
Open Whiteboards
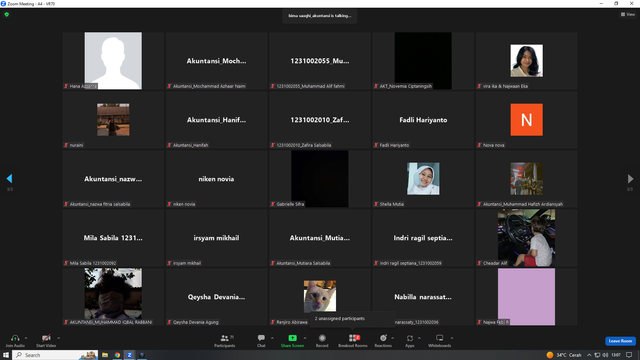pyautogui.click(x=440, y=340)
